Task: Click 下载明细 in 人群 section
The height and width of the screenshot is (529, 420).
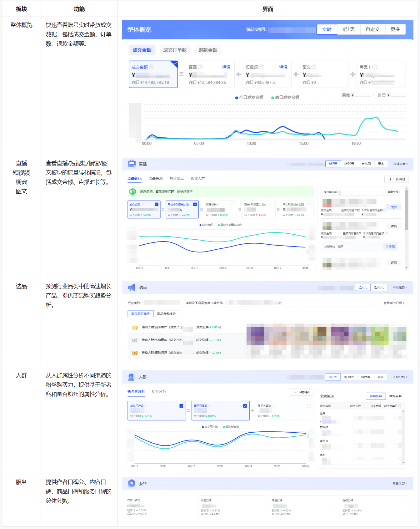Action: tap(302, 392)
